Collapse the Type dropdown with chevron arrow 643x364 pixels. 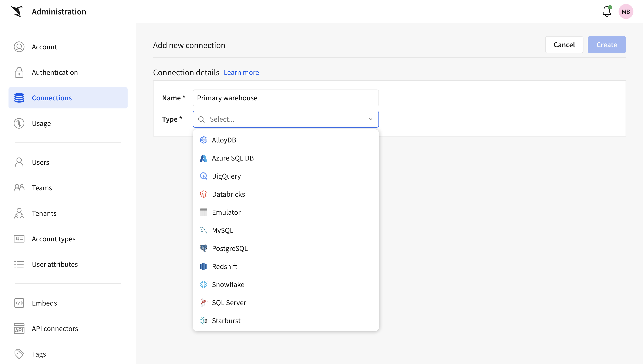coord(370,119)
